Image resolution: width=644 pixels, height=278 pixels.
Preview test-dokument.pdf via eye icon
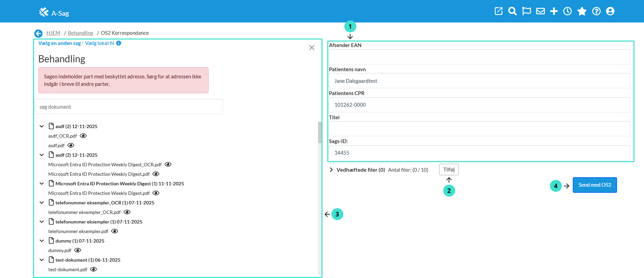(93, 269)
